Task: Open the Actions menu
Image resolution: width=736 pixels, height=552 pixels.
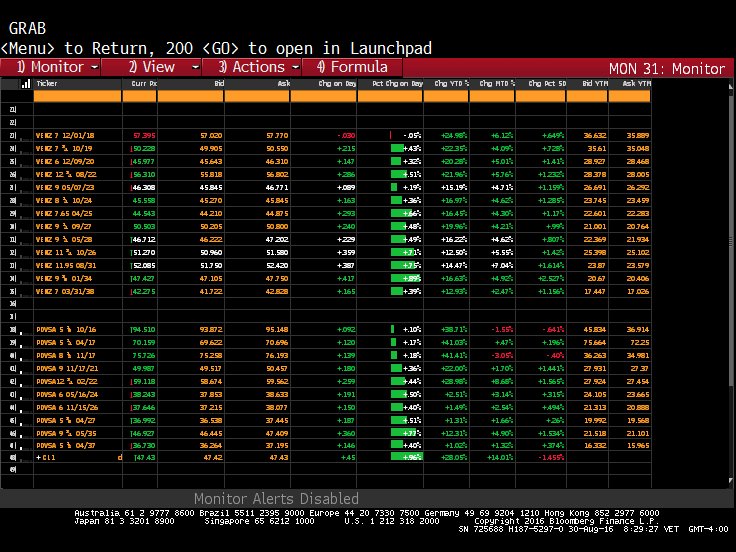Action: point(252,67)
